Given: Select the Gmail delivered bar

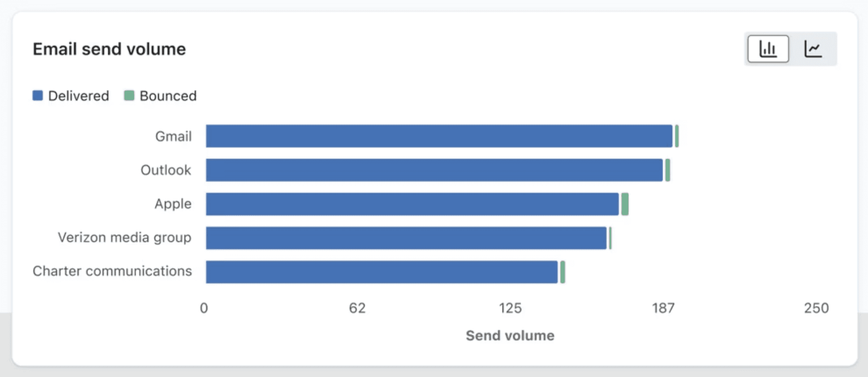Looking at the screenshot, I should point(439,136).
